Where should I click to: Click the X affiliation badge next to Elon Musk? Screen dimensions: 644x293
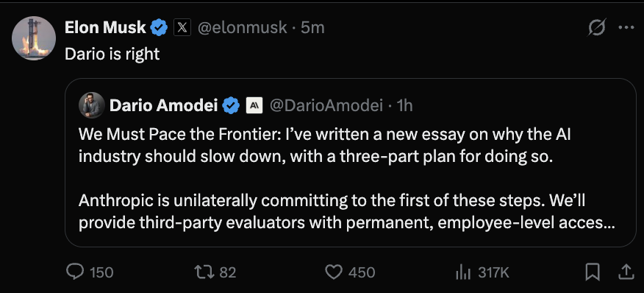tap(182, 27)
